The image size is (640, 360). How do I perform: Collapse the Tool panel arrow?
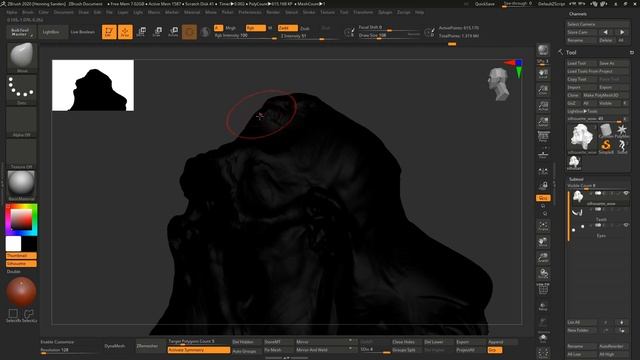pyautogui.click(x=561, y=52)
